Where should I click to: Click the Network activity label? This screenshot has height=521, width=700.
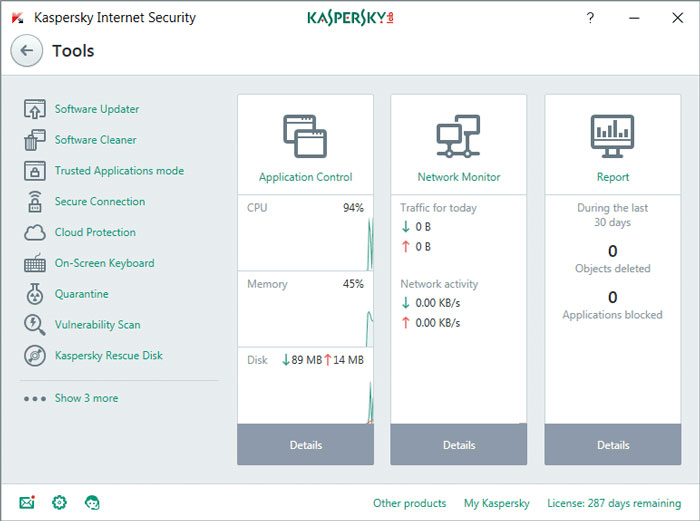pyautogui.click(x=439, y=284)
